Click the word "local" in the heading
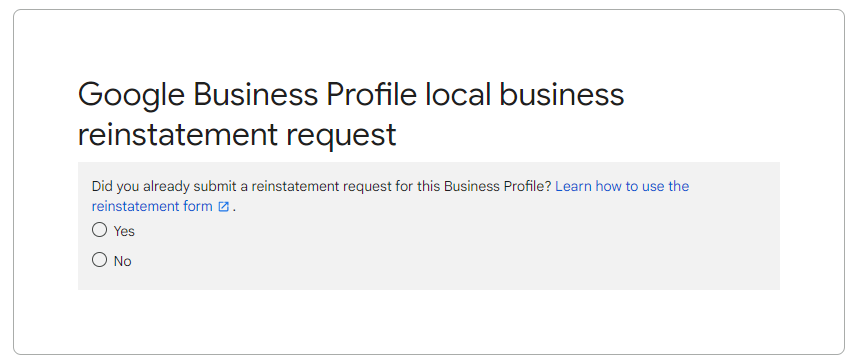This screenshot has height=363, width=855. (458, 94)
